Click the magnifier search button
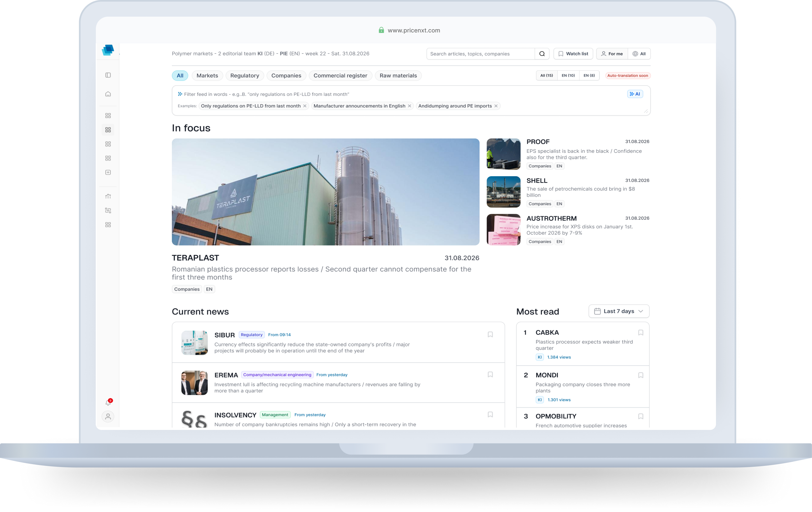This screenshot has width=812, height=512. tap(542, 54)
